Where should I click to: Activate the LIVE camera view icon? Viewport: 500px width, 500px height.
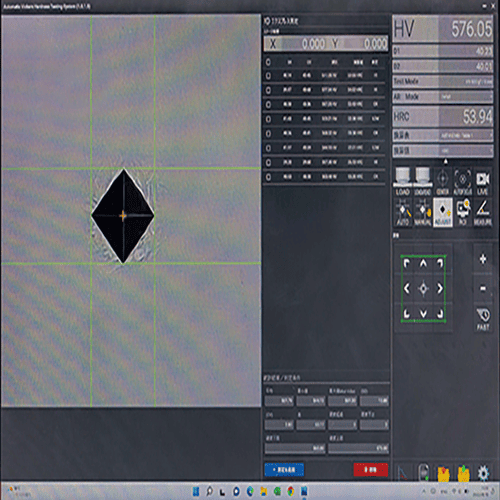point(483,182)
